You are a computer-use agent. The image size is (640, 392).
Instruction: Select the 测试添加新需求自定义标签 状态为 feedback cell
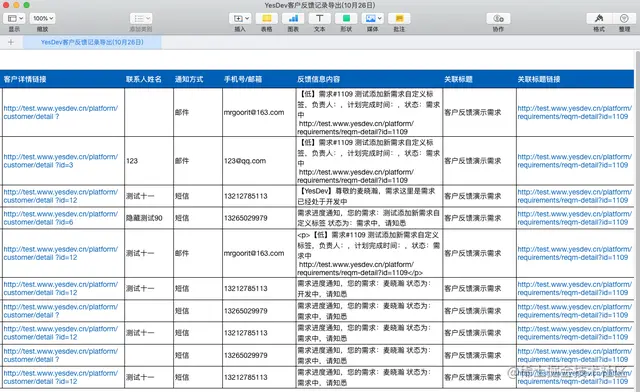[369, 218]
